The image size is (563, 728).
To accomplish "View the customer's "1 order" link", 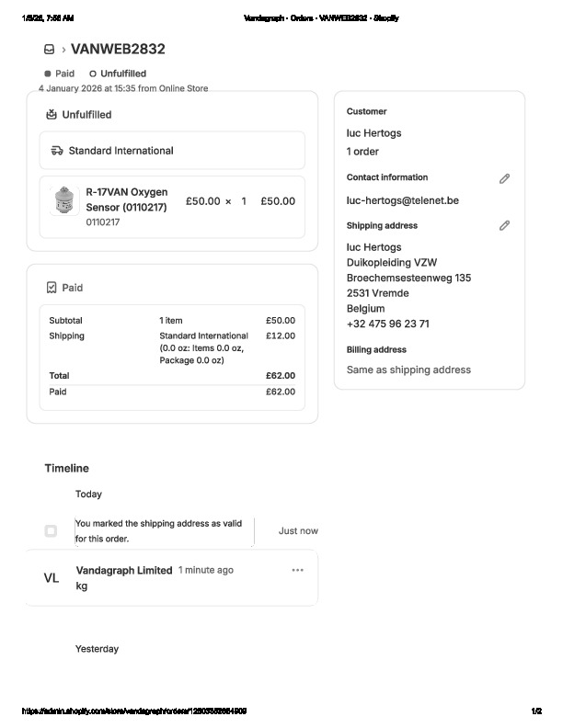I will tap(362, 152).
